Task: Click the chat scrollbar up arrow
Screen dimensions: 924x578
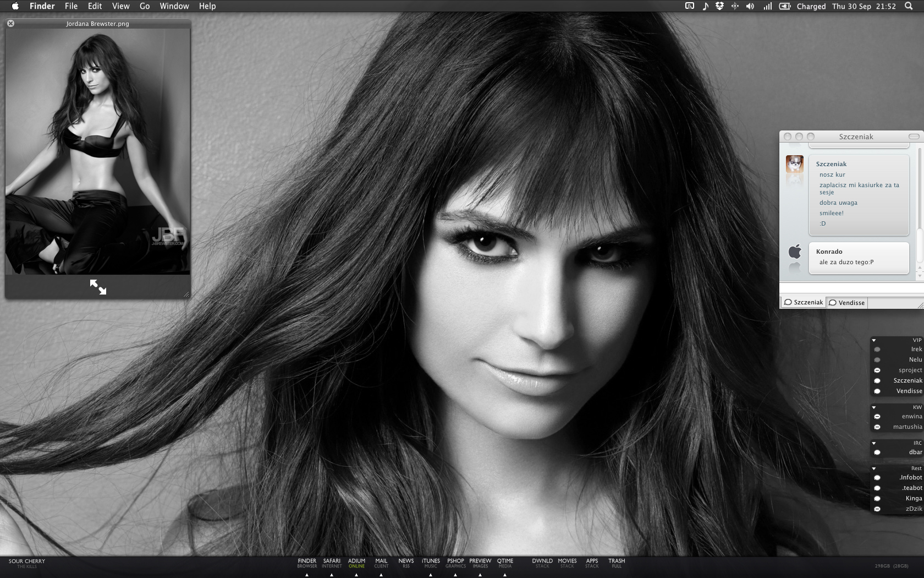Action: point(920,268)
